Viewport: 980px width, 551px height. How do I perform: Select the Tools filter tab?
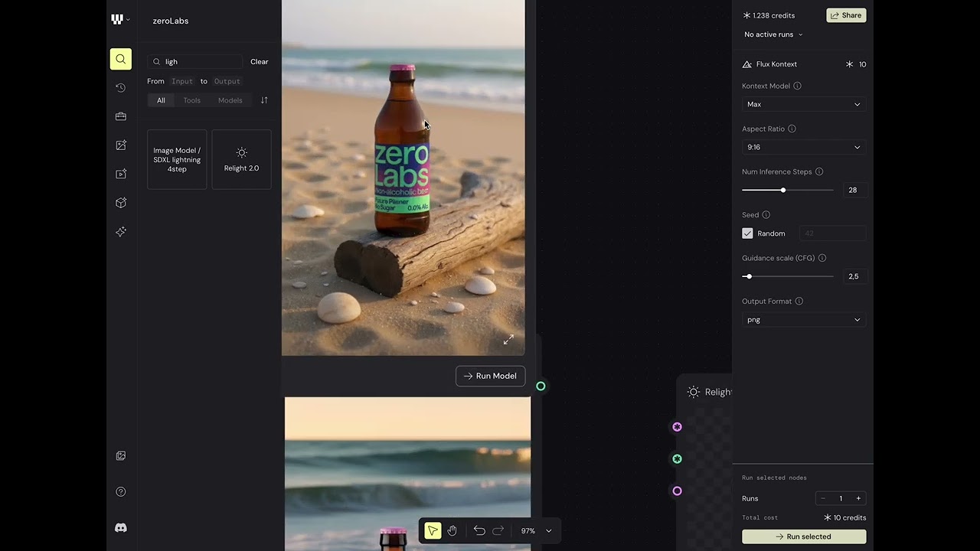pos(191,100)
